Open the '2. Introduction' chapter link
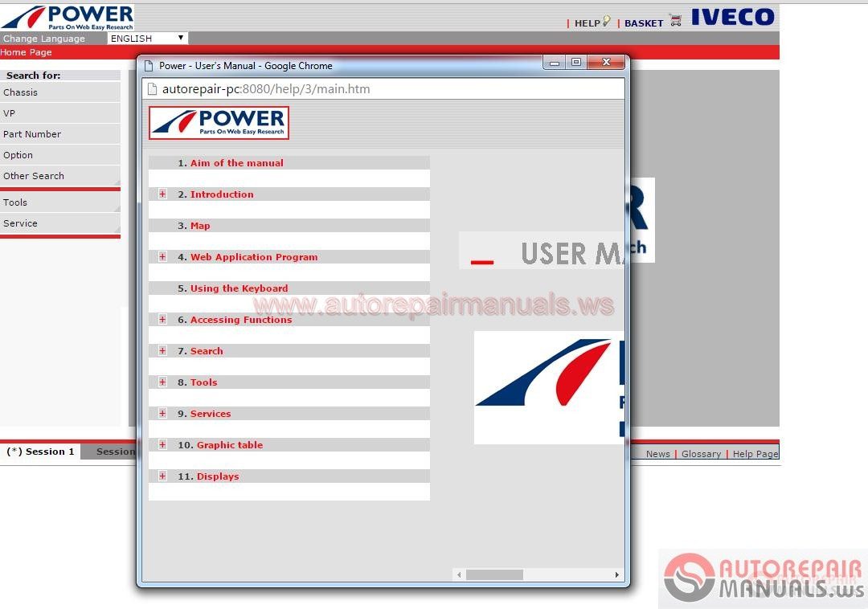Image resolution: width=868 pixels, height=609 pixels. coord(222,194)
